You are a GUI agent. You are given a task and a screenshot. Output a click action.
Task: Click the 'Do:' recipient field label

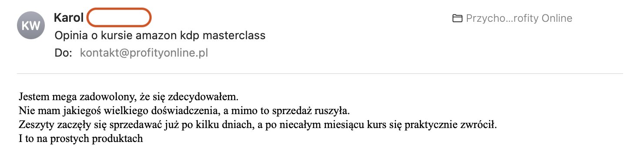[x=63, y=53]
